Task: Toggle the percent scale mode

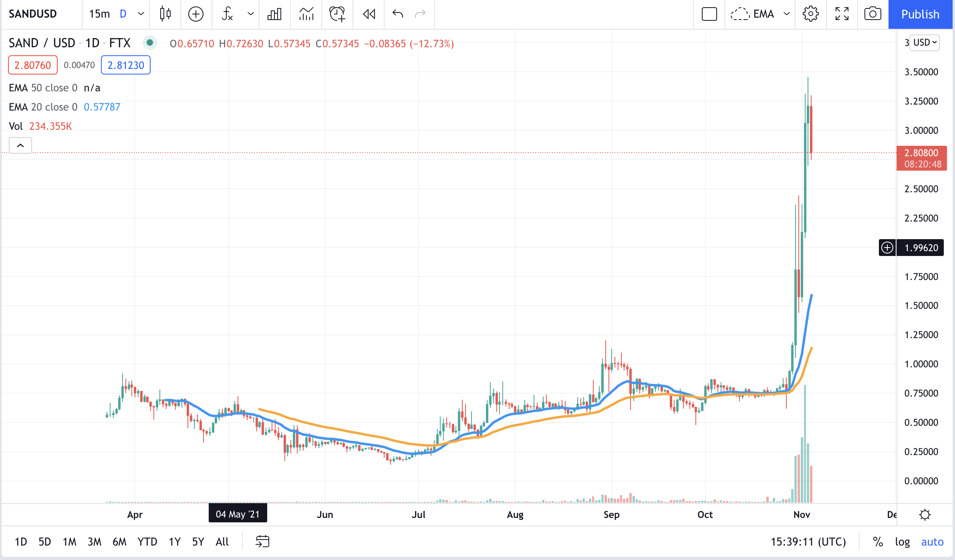Action: (x=878, y=542)
